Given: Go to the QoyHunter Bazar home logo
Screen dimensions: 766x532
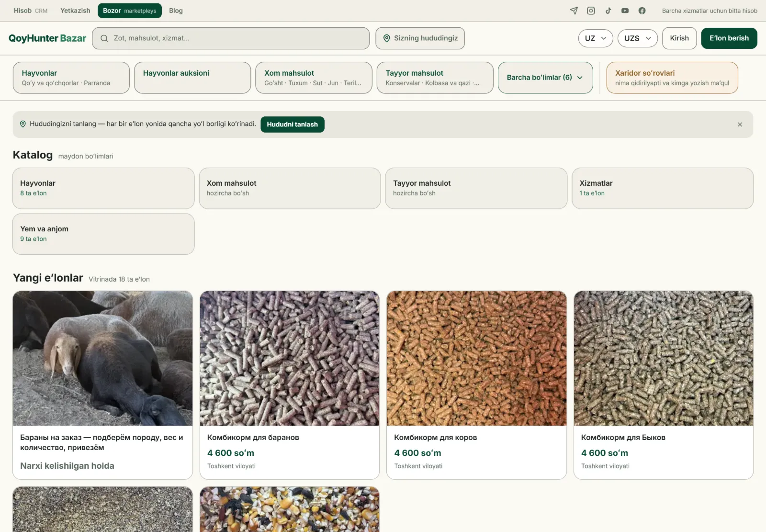Looking at the screenshot, I should [47, 38].
